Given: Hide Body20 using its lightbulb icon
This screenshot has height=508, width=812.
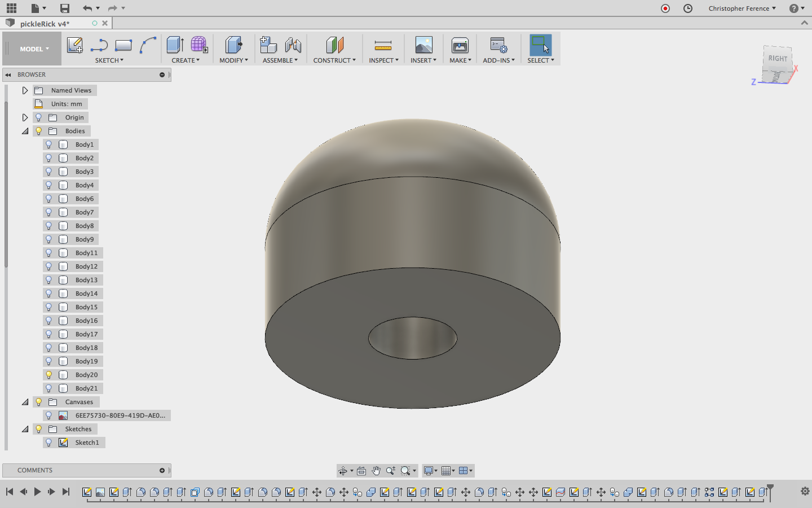Looking at the screenshot, I should click(49, 375).
